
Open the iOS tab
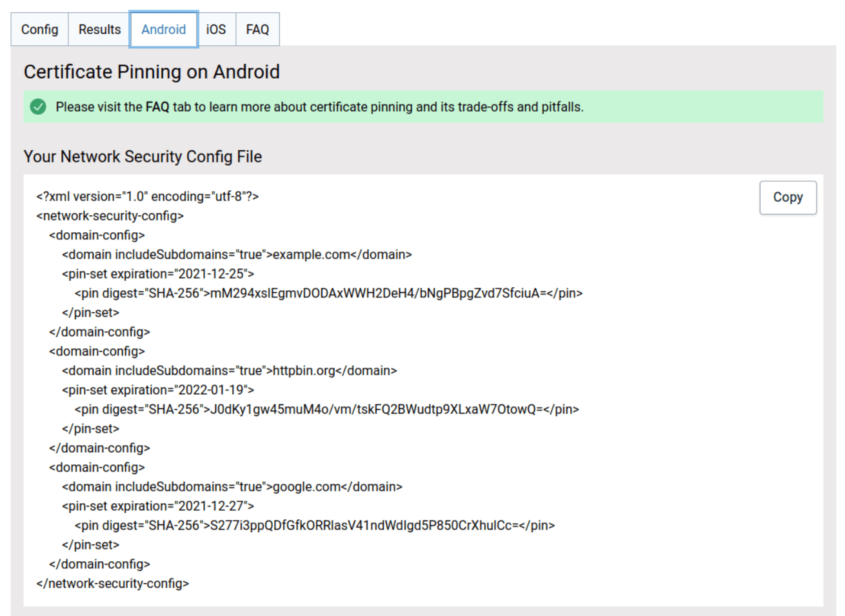(216, 29)
